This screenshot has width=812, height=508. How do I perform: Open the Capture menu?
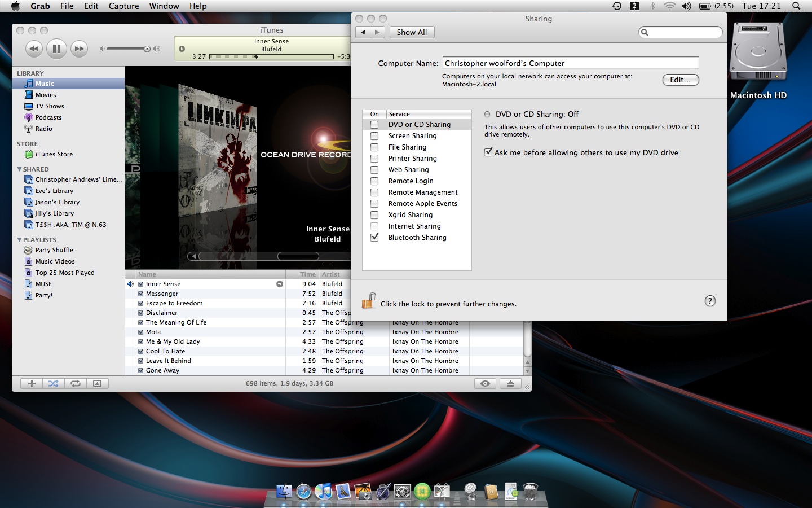tap(124, 6)
